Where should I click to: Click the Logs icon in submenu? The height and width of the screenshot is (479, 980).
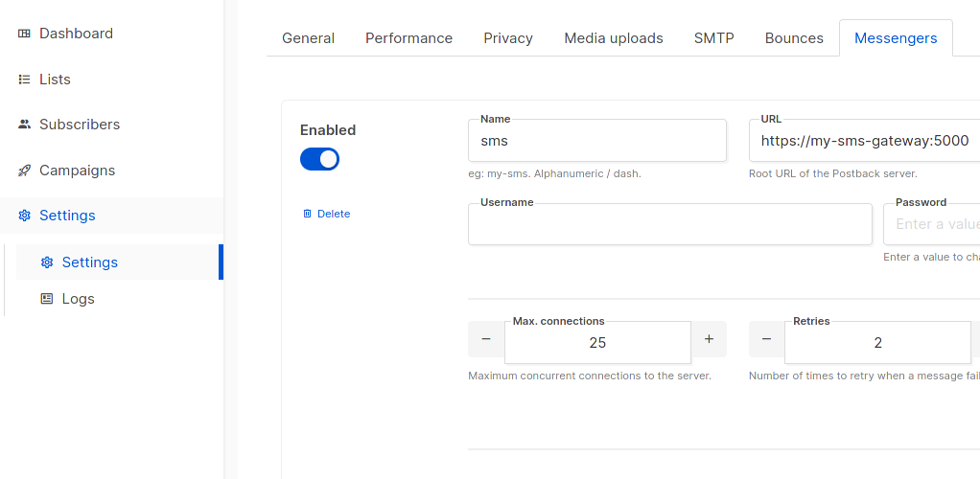pos(47,299)
